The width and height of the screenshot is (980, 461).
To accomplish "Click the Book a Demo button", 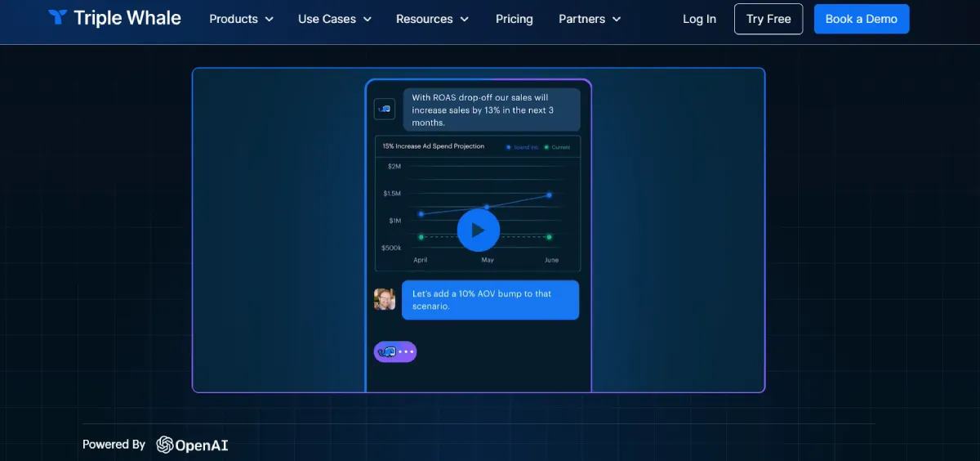I will tap(861, 19).
